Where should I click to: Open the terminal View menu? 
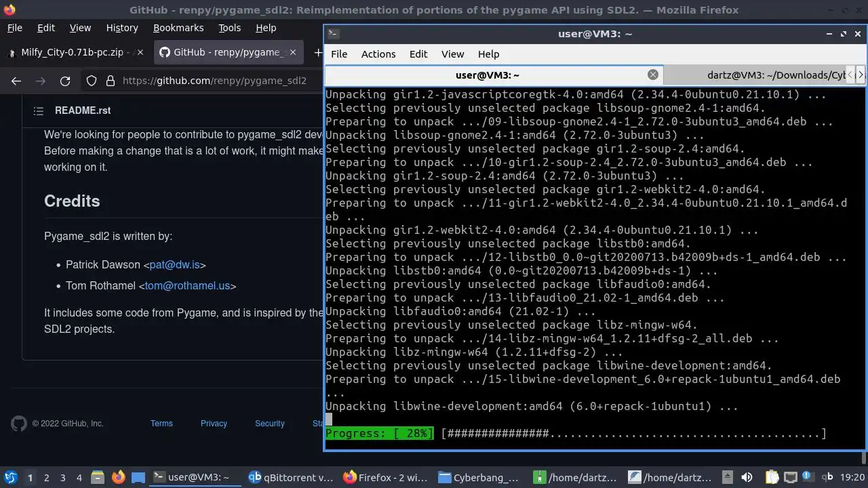pyautogui.click(x=452, y=54)
